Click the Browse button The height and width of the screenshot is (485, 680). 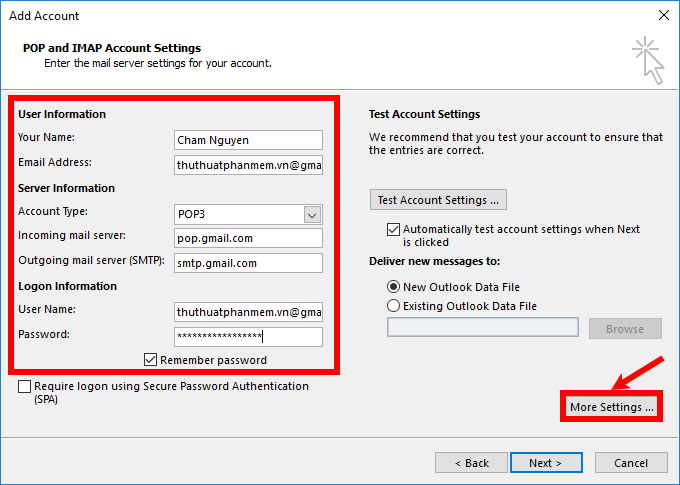point(625,329)
